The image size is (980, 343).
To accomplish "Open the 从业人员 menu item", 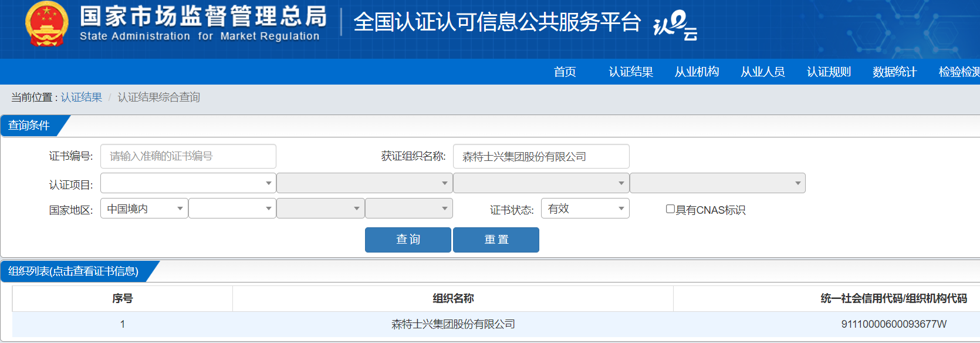I will tap(762, 72).
